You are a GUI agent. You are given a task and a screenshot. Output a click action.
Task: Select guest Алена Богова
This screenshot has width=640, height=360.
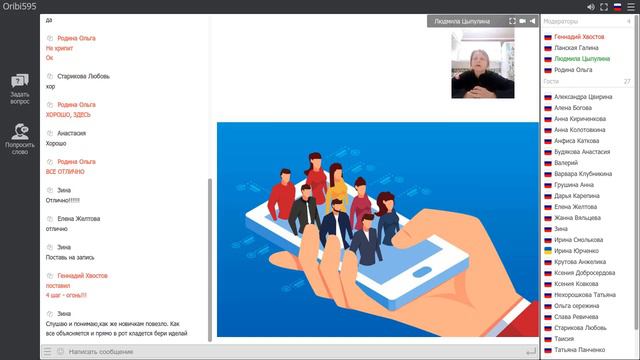coord(573,108)
